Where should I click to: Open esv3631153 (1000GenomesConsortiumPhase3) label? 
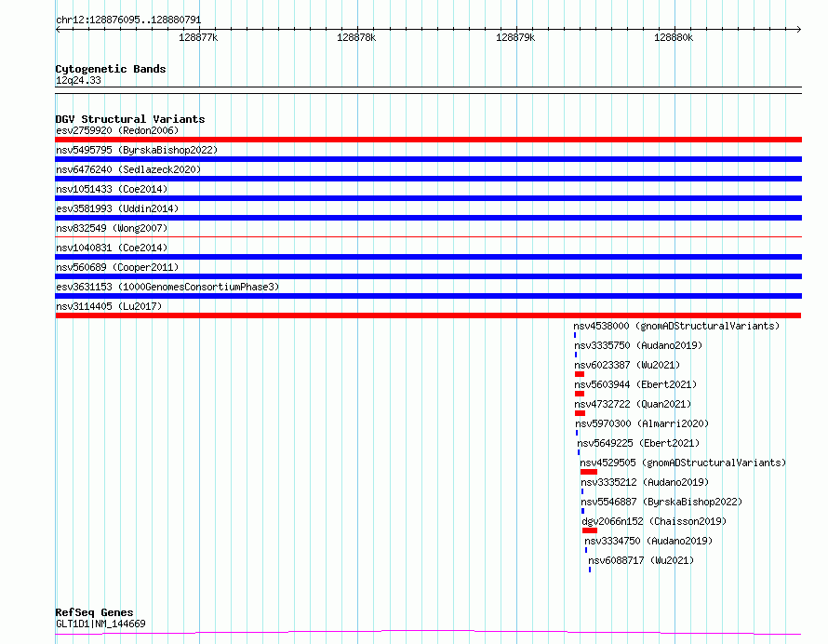[167, 287]
